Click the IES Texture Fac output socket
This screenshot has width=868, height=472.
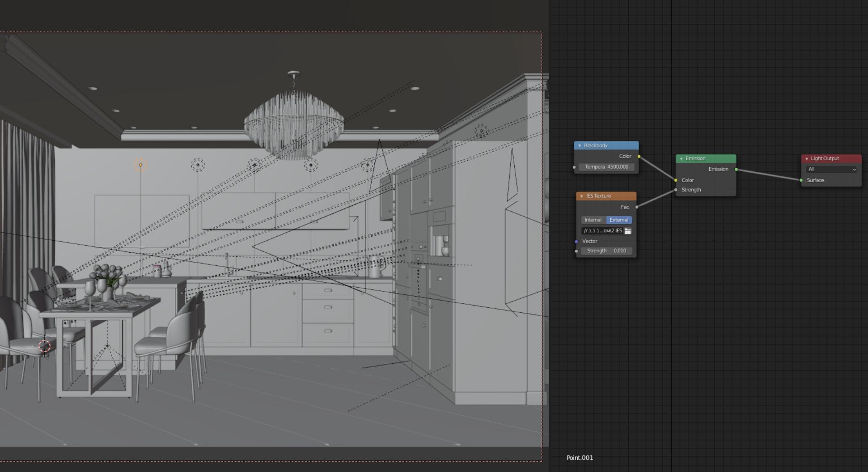[637, 207]
